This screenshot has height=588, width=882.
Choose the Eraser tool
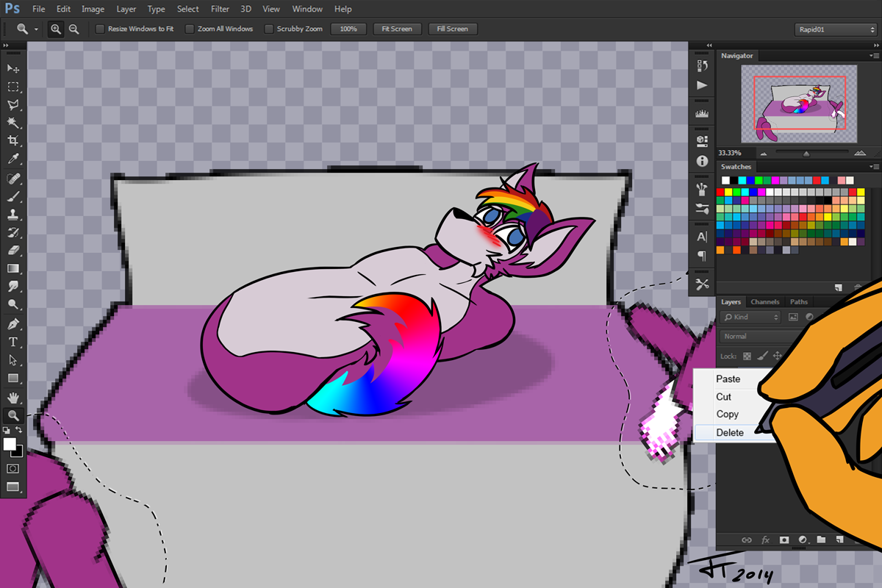coord(13,251)
